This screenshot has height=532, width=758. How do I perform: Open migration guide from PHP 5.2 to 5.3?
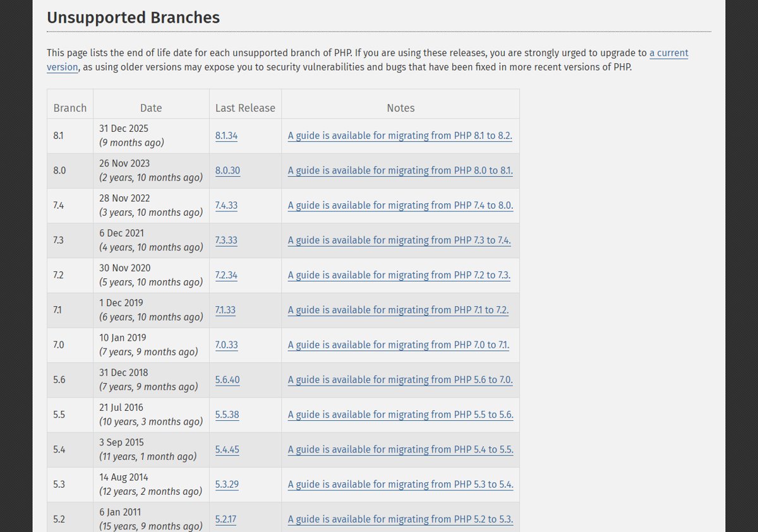click(x=400, y=519)
